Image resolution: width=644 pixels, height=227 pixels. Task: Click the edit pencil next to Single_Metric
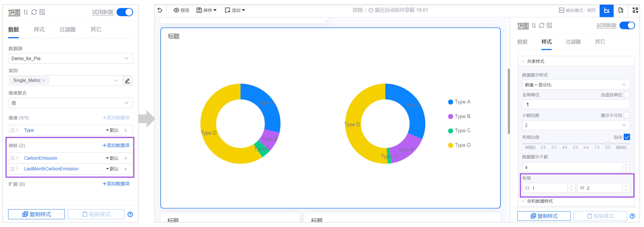(127, 81)
